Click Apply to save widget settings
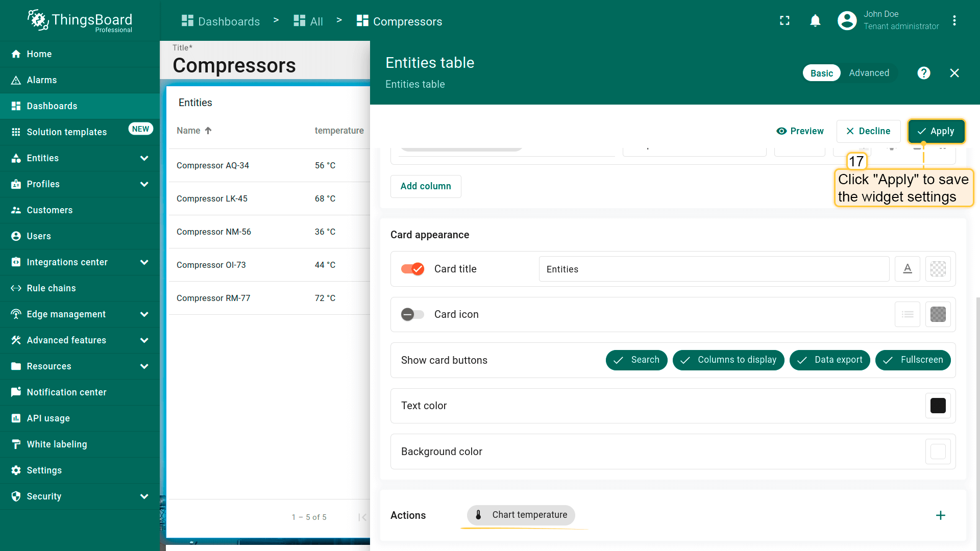Screen dimensions: 980x551 [x=936, y=131]
